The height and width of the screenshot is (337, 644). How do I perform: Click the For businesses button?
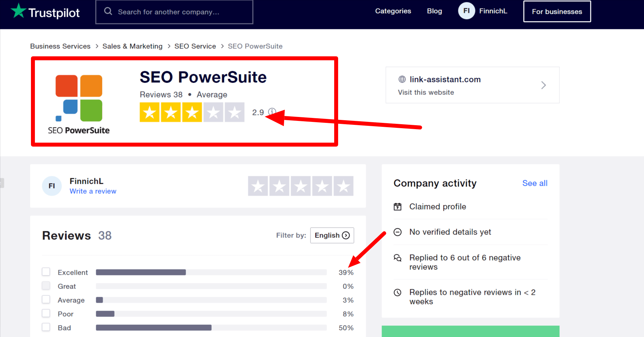557,12
